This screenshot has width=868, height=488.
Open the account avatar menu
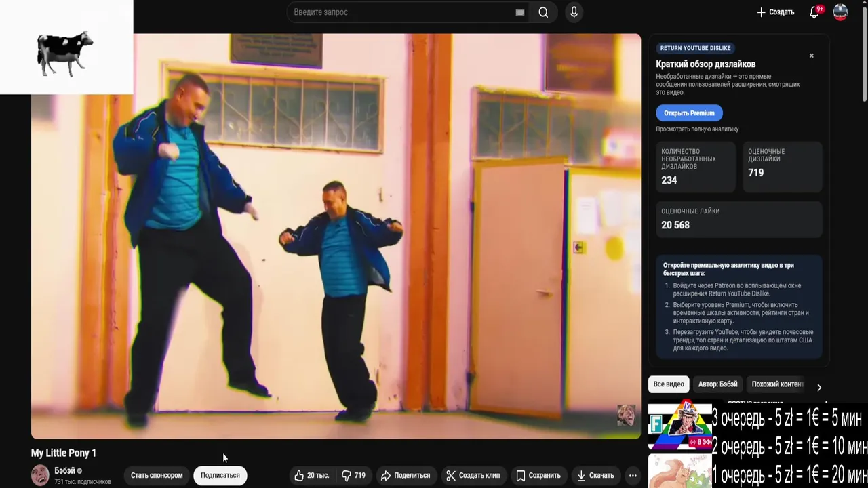(840, 12)
